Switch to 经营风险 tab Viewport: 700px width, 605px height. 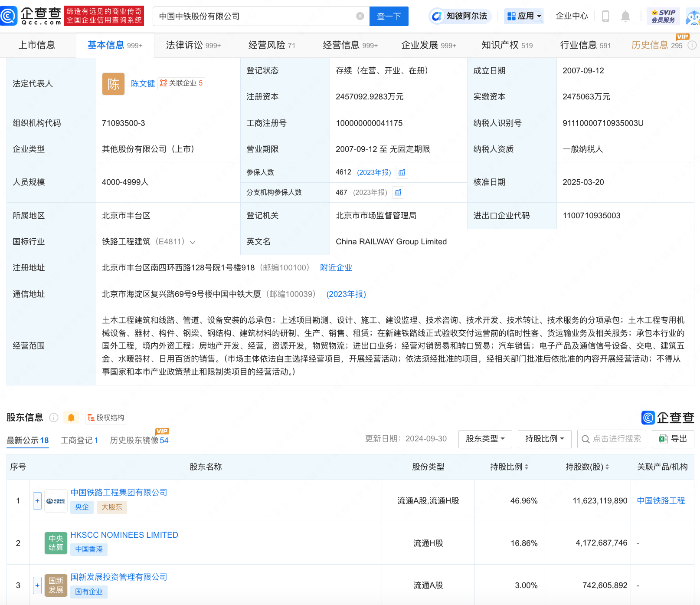click(271, 45)
